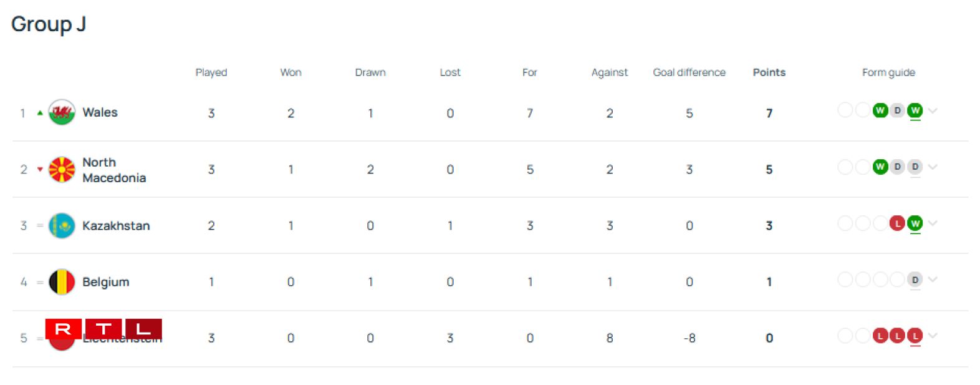Click Liechtenstein's last red L form badge
This screenshot has width=980, height=385.
click(x=915, y=336)
